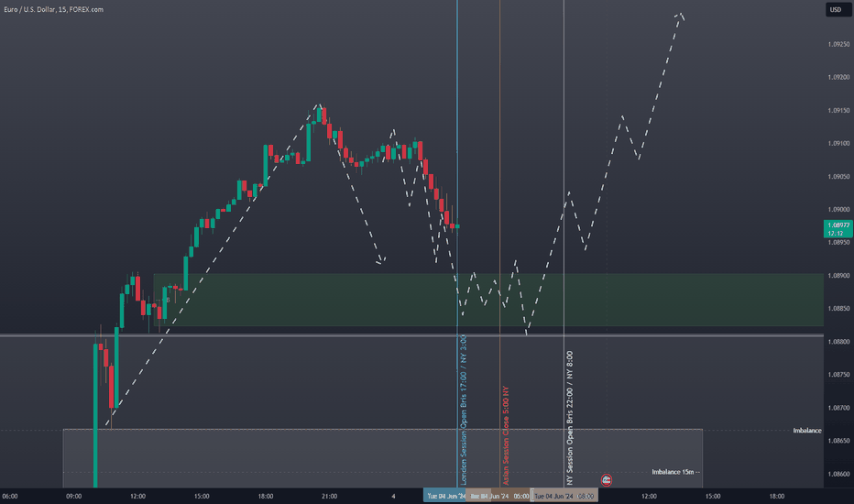Click the first 18:00 time axis label

click(266, 497)
